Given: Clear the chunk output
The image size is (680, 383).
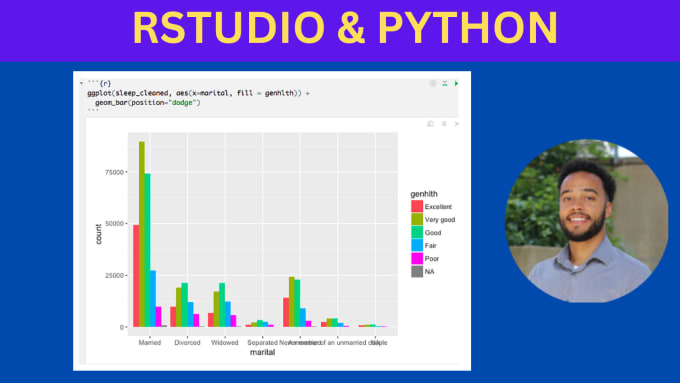Looking at the screenshot, I should pyautogui.click(x=456, y=124).
